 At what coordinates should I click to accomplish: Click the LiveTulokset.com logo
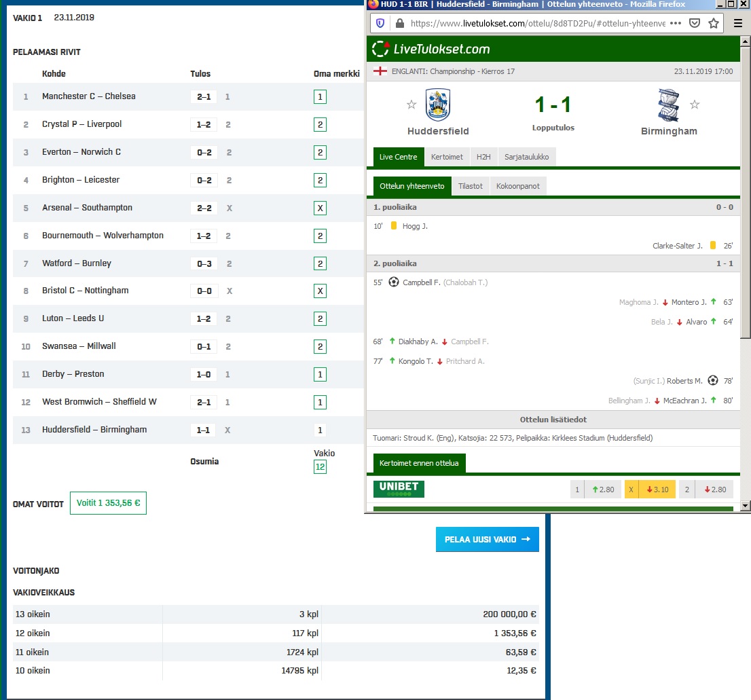pos(431,49)
